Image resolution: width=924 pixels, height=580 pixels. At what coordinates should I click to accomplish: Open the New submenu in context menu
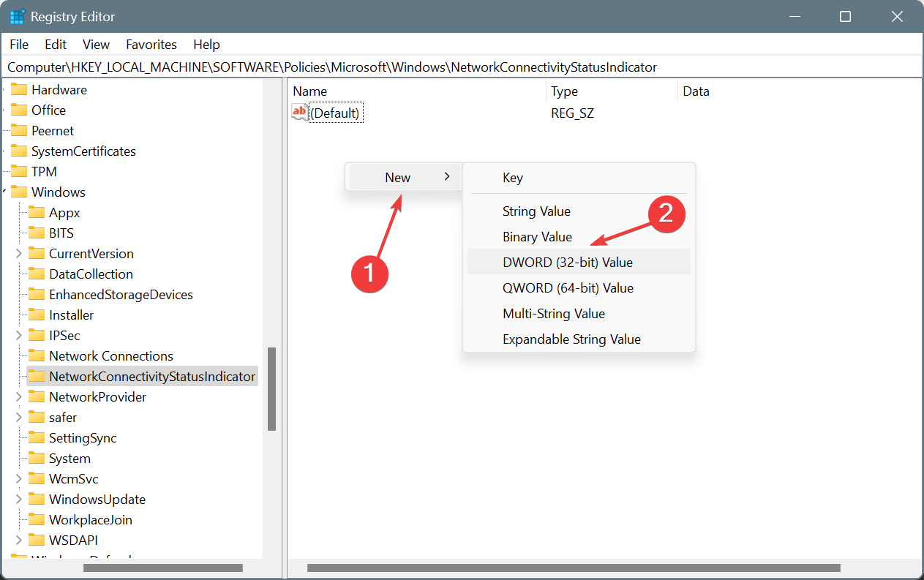404,177
